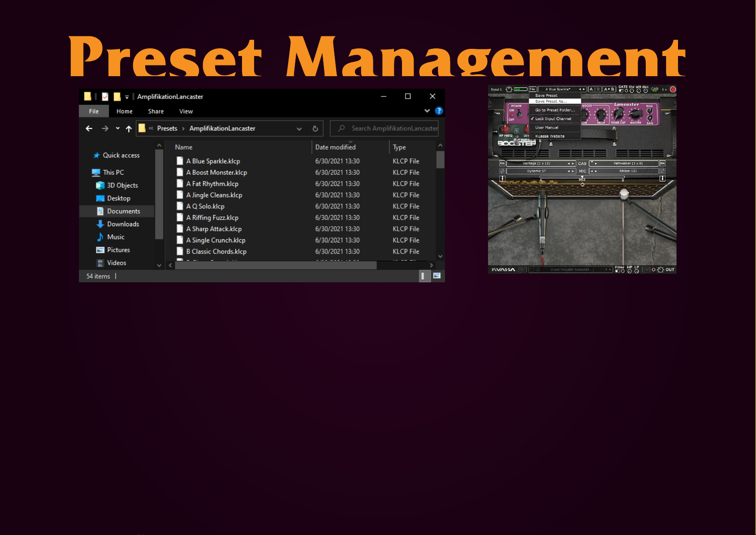Click the horizontal scrollbar in file list

click(x=275, y=265)
